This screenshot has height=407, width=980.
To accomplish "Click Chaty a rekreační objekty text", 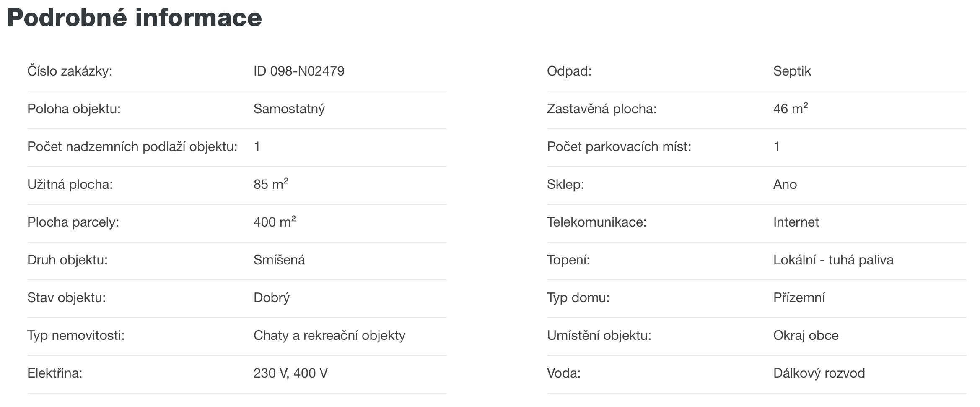I will pos(329,336).
